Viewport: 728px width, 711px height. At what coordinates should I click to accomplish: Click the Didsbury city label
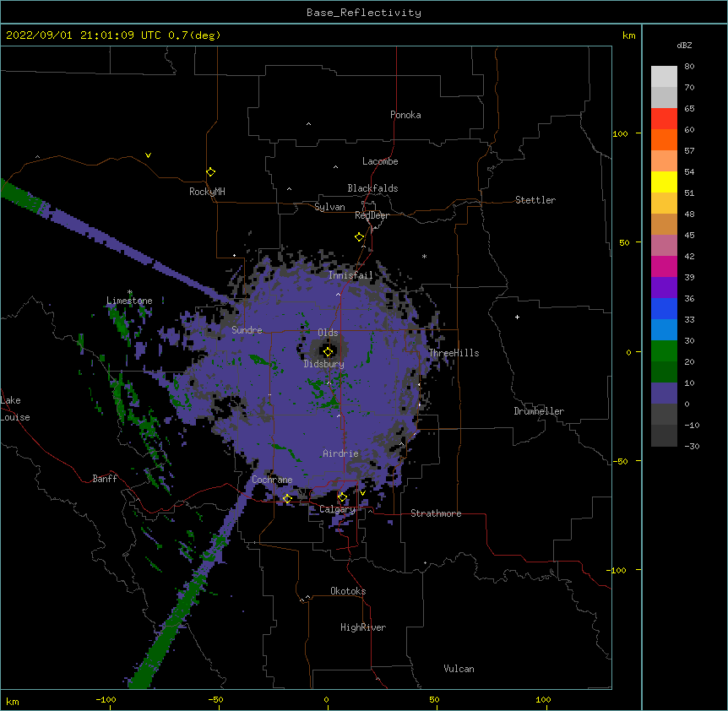324,364
